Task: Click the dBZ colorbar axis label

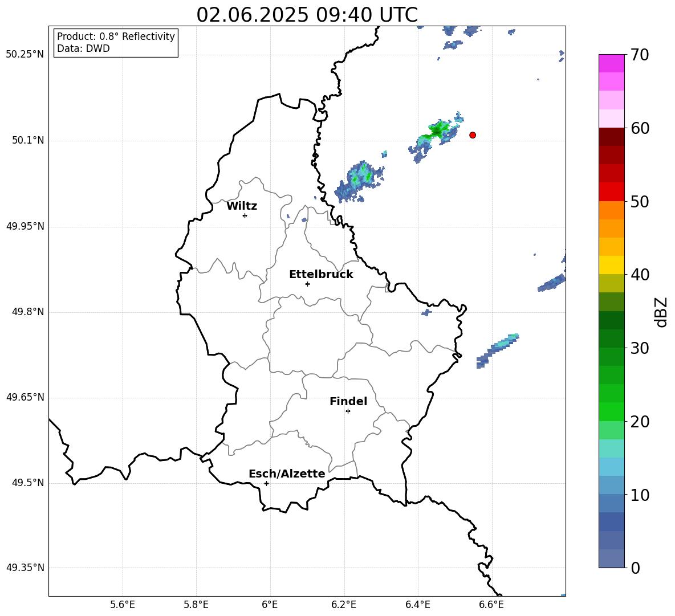Action: [662, 312]
